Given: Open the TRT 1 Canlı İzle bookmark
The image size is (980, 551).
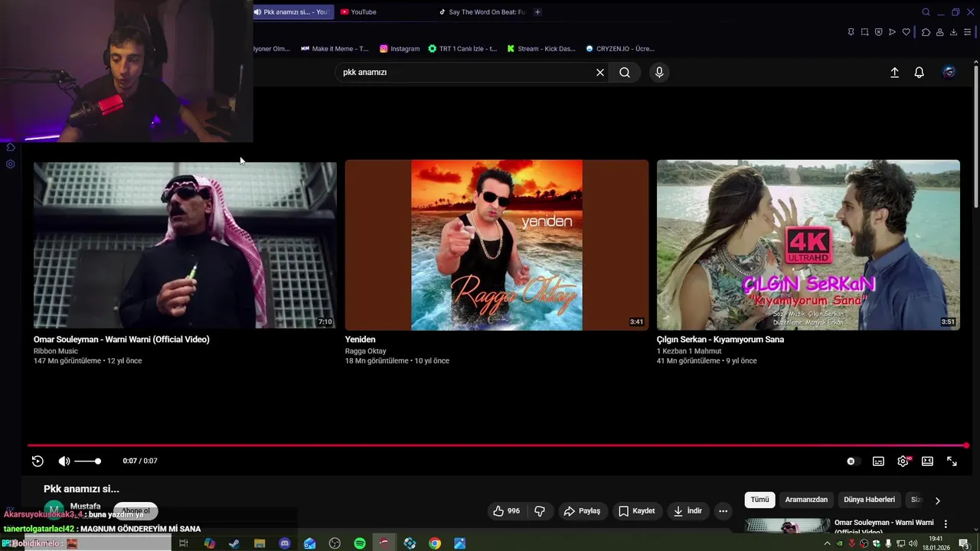Looking at the screenshot, I should [462, 48].
